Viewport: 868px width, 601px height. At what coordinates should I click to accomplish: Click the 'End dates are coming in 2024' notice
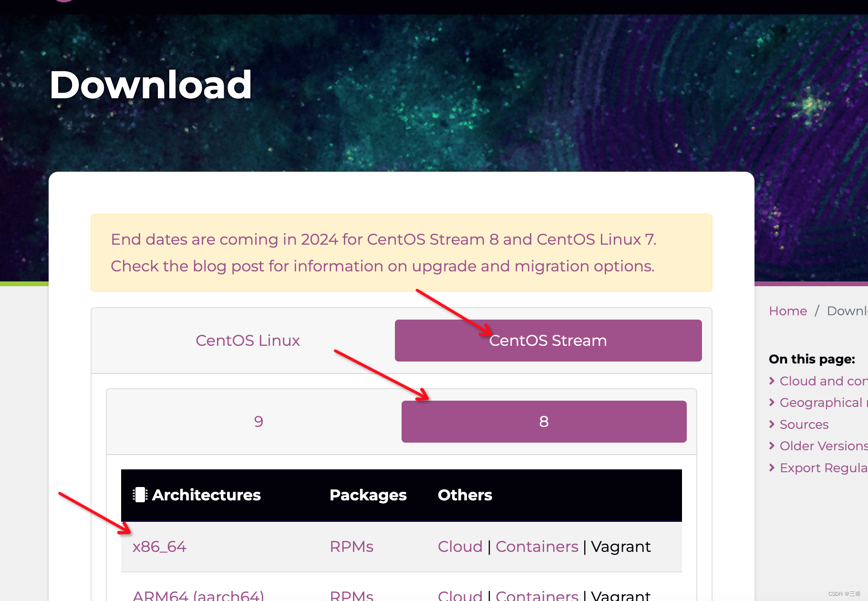(x=402, y=253)
